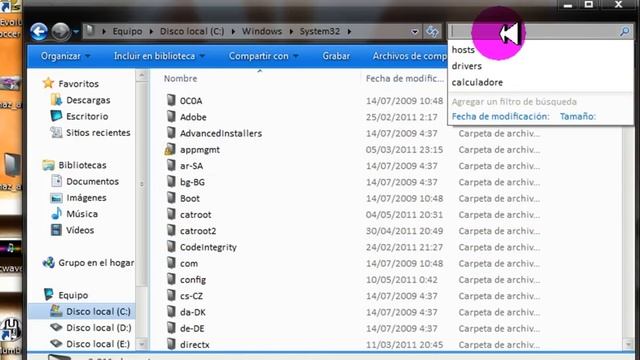This screenshot has height=360, width=640.
Task: Click file list scrollbar down arrow
Action: [x=628, y=345]
